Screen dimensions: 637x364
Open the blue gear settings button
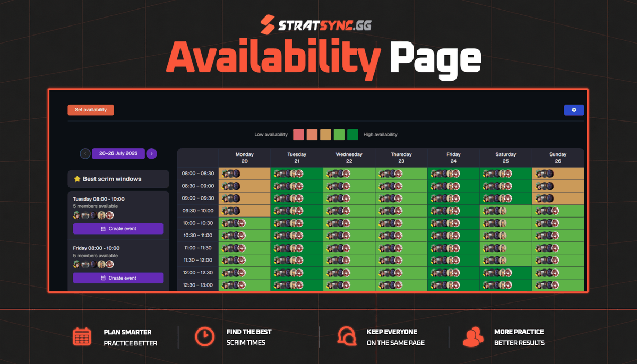(x=574, y=110)
